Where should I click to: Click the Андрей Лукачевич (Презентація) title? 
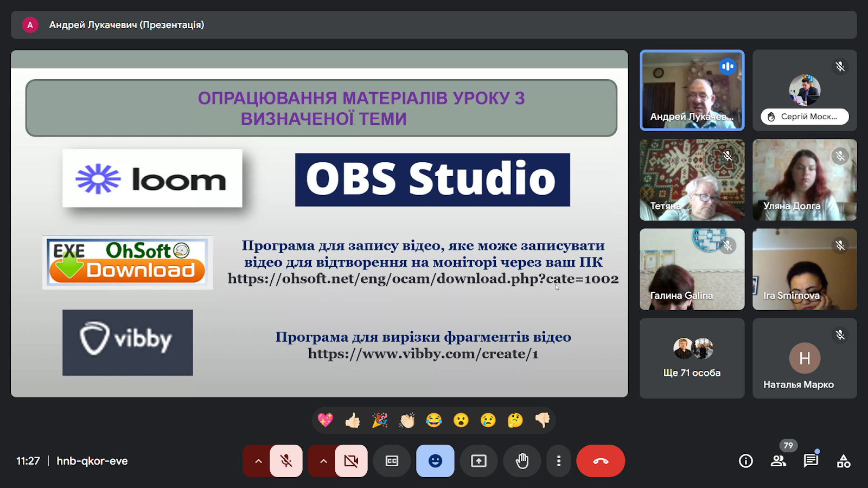click(127, 25)
